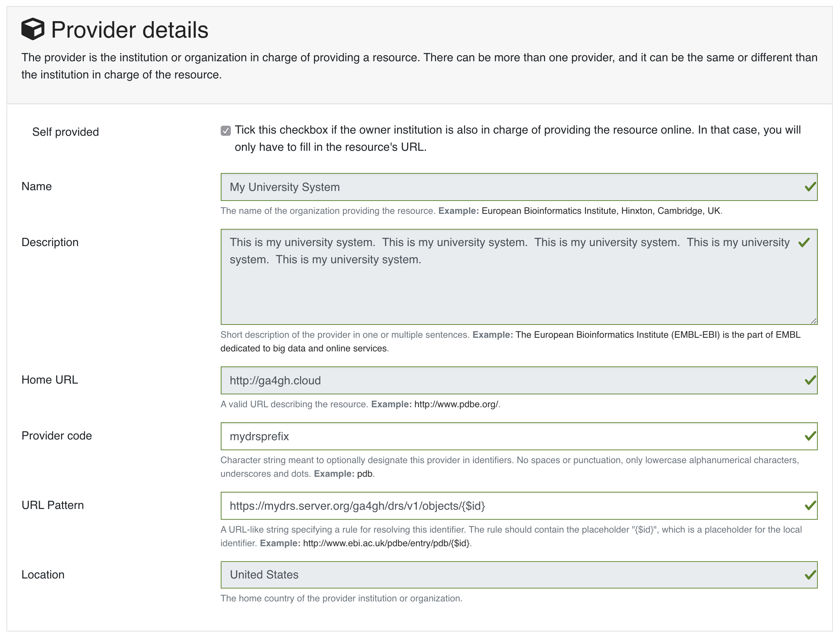
Task: Click into the URL Pattern input field
Action: (x=510, y=505)
